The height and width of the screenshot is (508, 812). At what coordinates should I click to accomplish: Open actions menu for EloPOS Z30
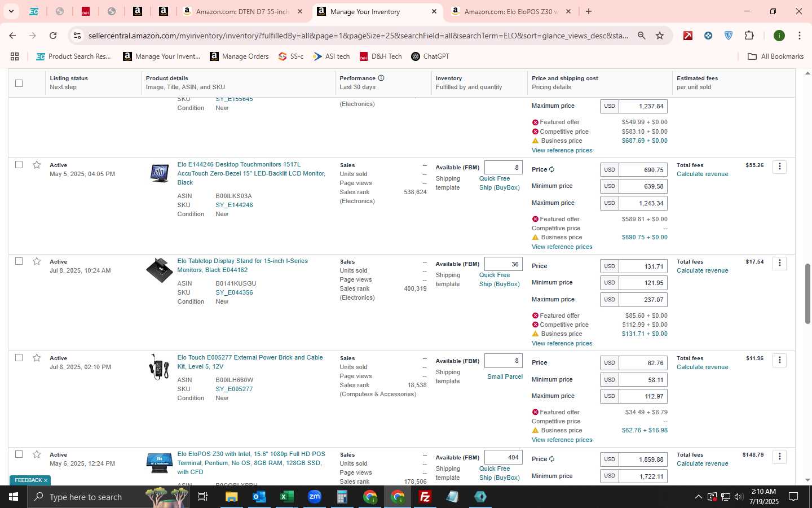[779, 457]
